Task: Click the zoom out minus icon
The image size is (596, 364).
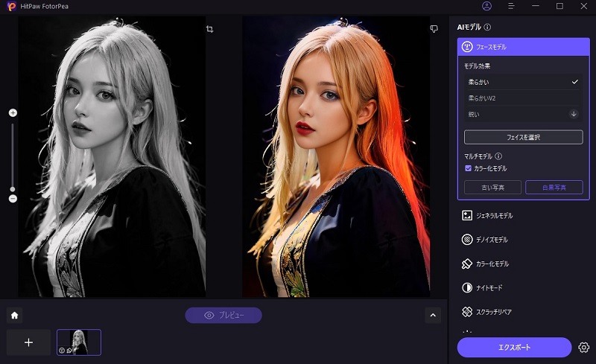Action: pyautogui.click(x=13, y=199)
